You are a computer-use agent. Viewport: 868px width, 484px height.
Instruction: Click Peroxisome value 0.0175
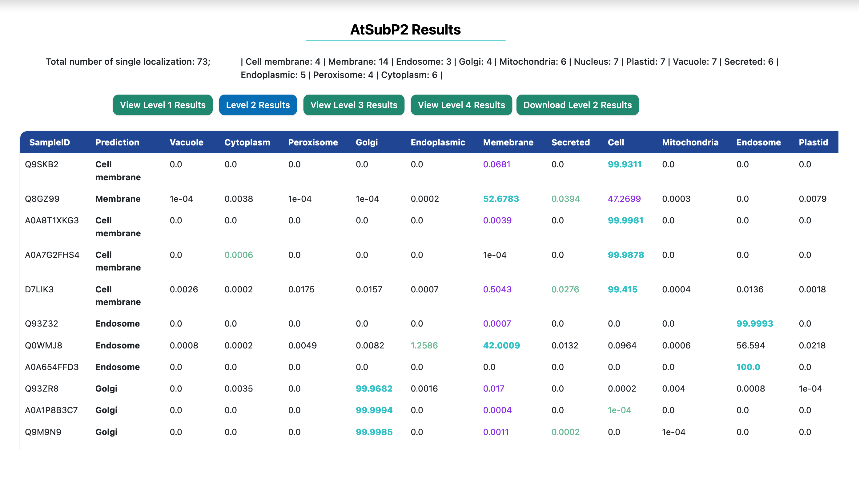tap(301, 289)
